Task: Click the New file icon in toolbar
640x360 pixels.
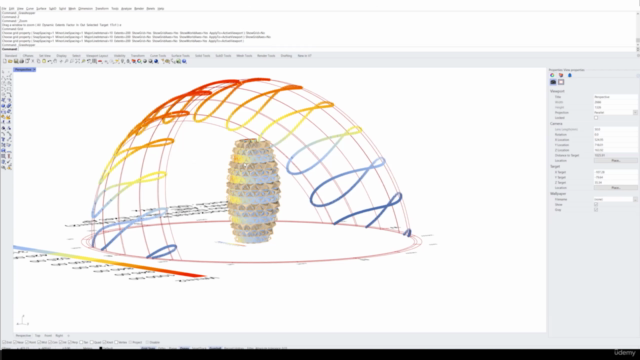Action: [5, 61]
